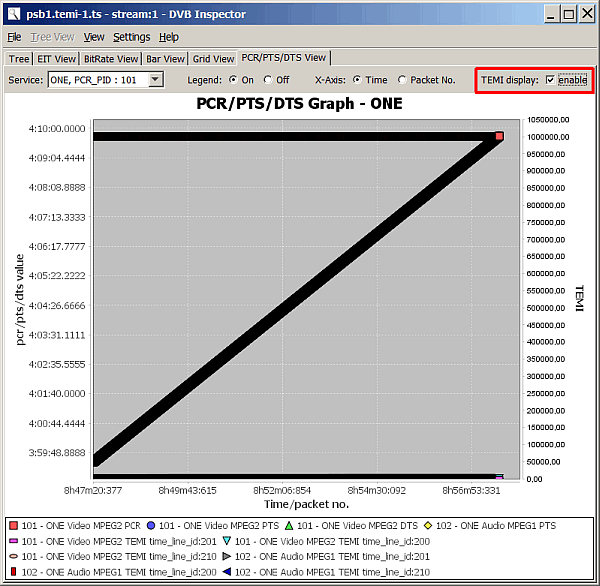Open the Help menu

pos(169,37)
